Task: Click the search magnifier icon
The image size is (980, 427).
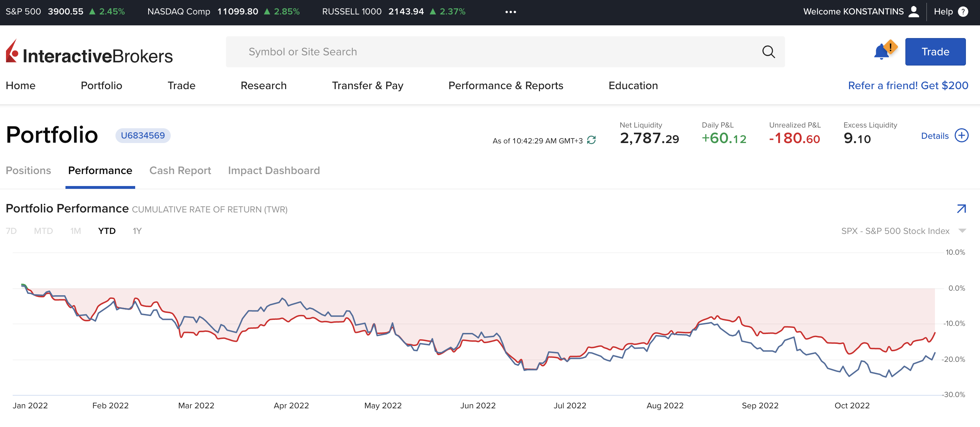Action: [x=768, y=52]
